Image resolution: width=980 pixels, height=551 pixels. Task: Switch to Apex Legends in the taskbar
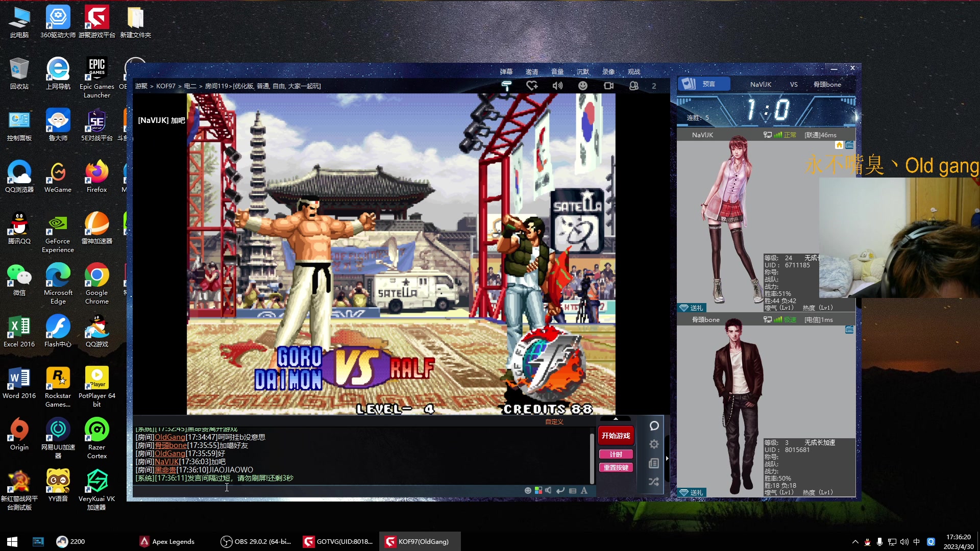(x=167, y=541)
